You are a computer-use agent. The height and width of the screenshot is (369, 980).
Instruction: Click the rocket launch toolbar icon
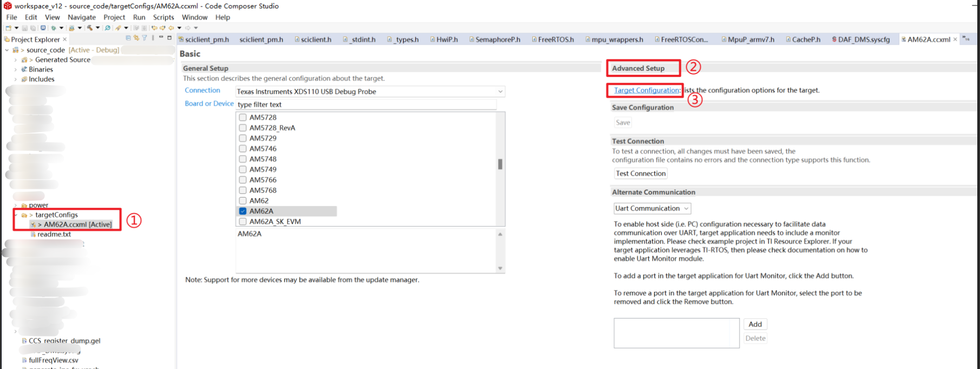tap(118, 28)
